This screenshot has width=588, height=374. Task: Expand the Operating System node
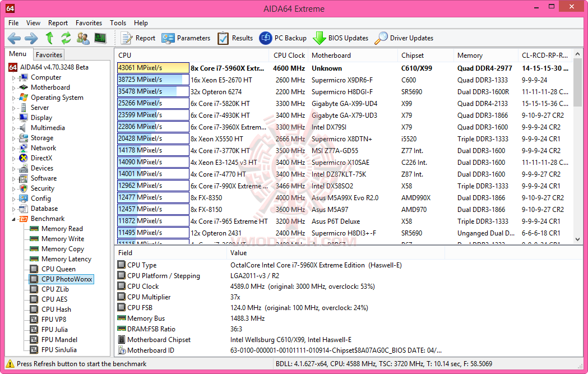[x=14, y=98]
